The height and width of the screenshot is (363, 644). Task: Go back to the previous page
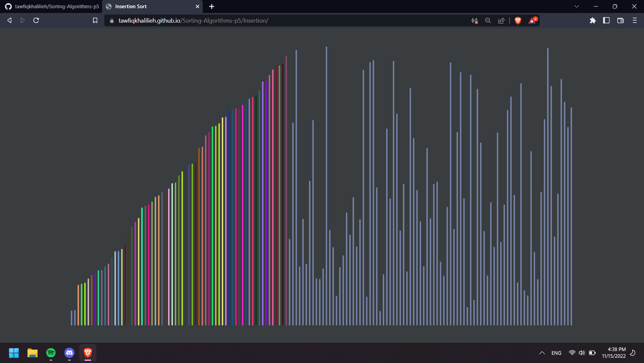9,20
